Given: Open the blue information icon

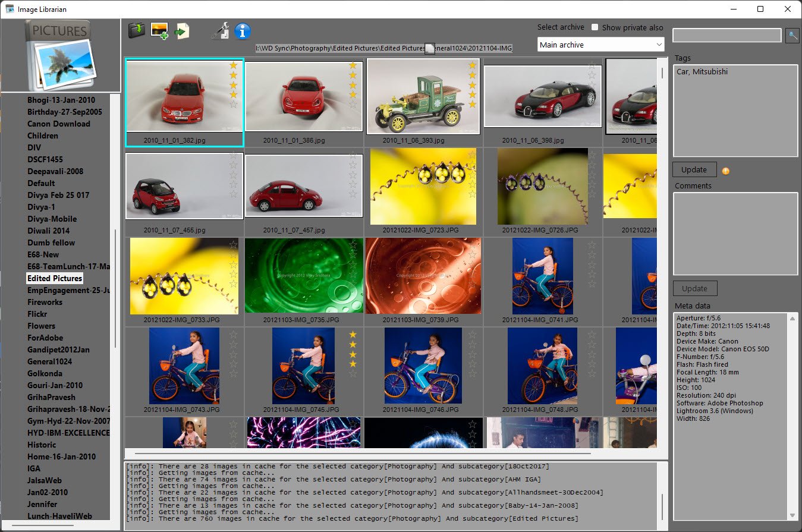Looking at the screenshot, I should point(243,30).
